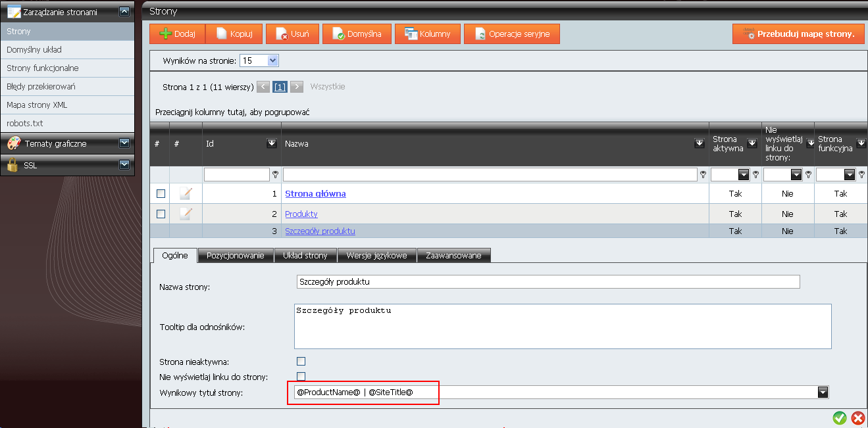Switch to the Układ strony tab
This screenshot has height=428, width=868.
pyautogui.click(x=305, y=255)
